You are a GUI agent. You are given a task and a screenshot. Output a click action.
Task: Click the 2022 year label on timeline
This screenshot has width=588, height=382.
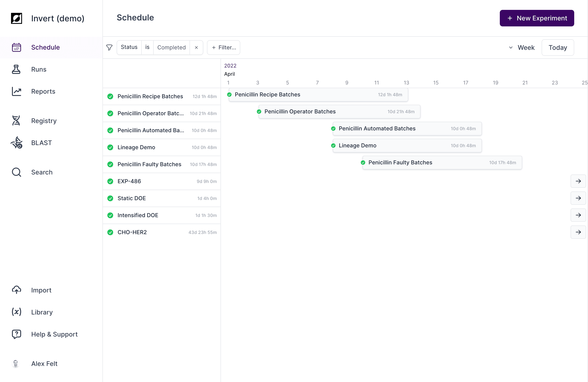tap(230, 66)
